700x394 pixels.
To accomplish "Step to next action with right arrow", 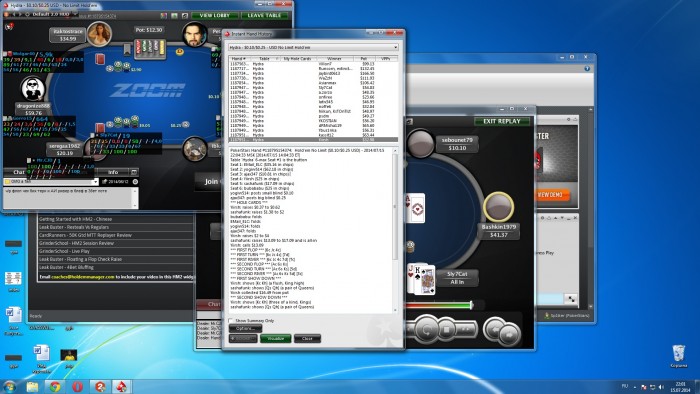I will click(509, 334).
